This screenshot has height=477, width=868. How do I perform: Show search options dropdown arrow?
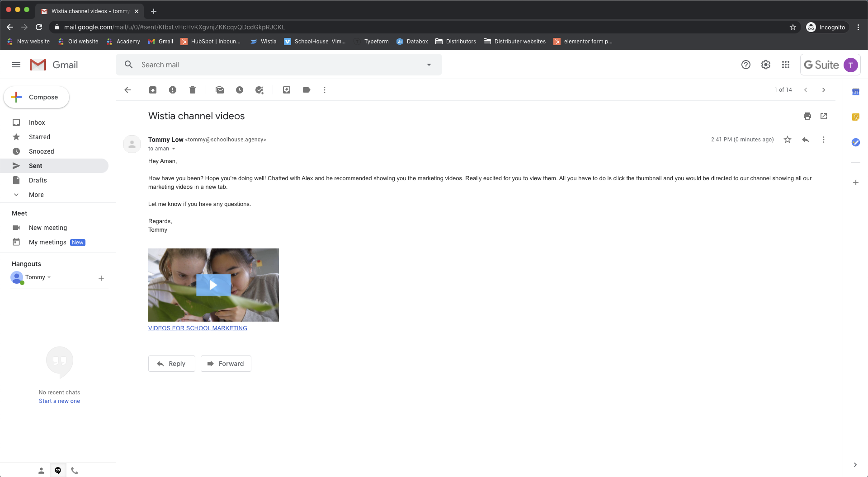pyautogui.click(x=429, y=65)
